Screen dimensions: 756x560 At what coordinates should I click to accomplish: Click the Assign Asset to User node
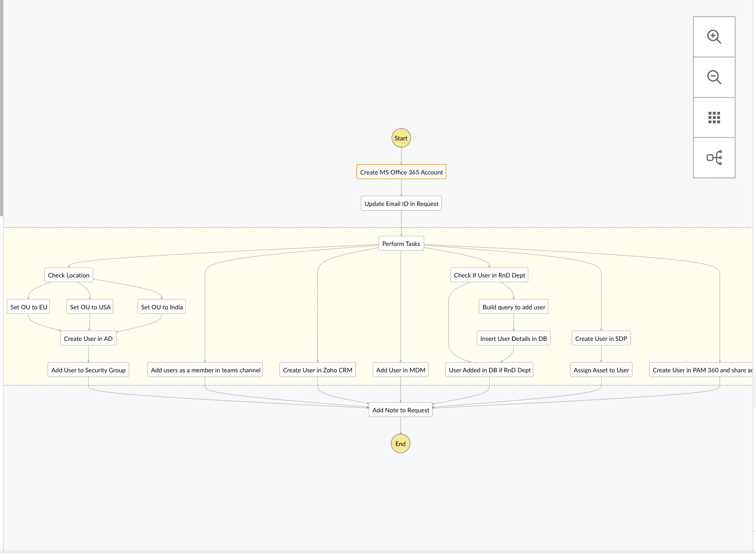click(601, 370)
